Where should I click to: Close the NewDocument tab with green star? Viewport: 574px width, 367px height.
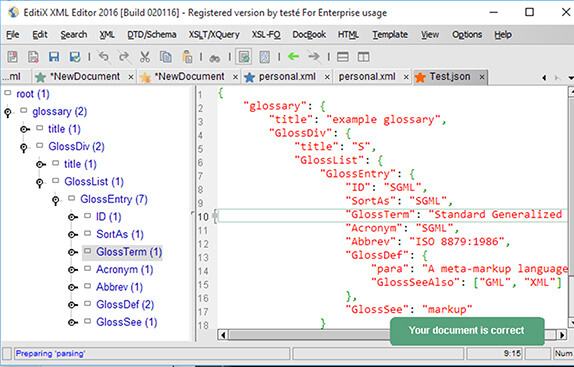(131, 77)
